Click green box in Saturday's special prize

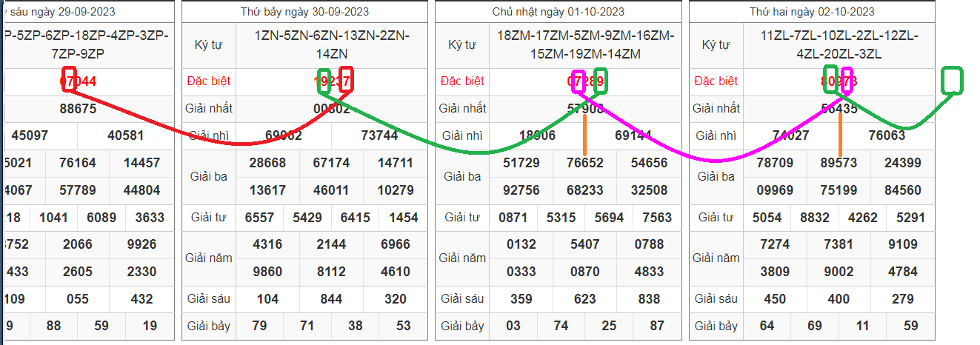324,81
